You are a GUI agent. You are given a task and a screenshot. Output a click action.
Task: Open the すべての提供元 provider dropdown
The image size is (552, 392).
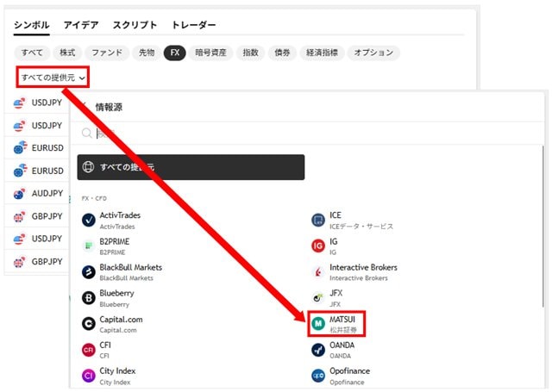click(53, 78)
